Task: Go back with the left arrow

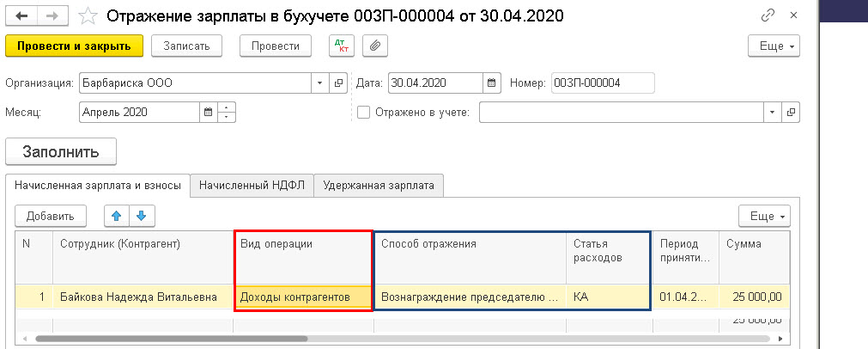Action: point(22,16)
